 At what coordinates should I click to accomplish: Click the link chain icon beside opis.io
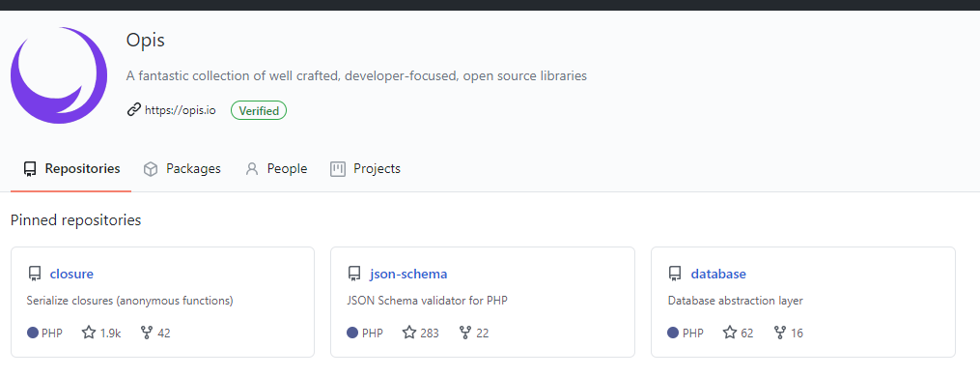[134, 110]
